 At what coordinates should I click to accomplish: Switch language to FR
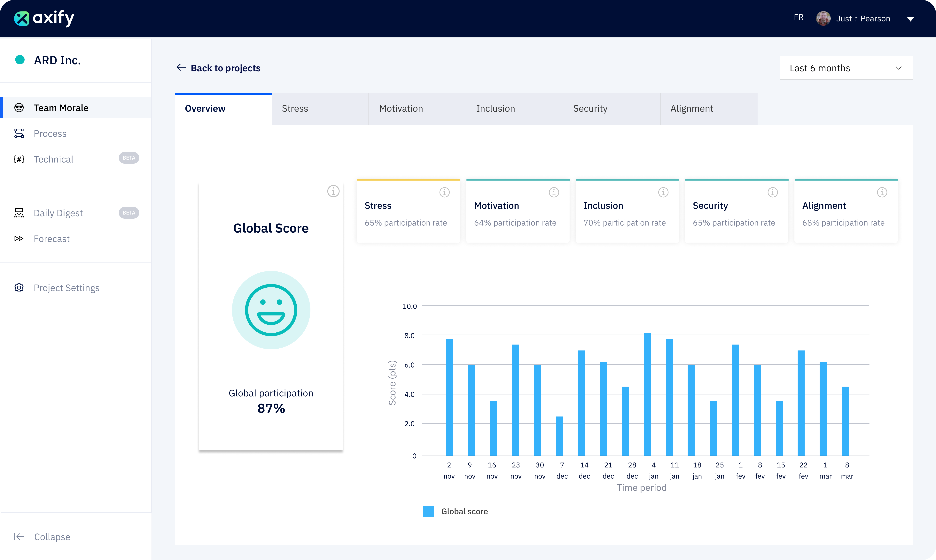pyautogui.click(x=799, y=17)
